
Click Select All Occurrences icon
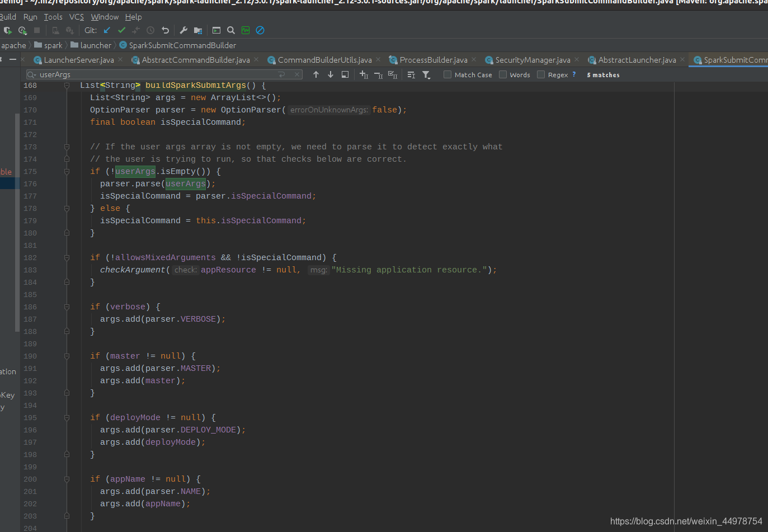[393, 74]
